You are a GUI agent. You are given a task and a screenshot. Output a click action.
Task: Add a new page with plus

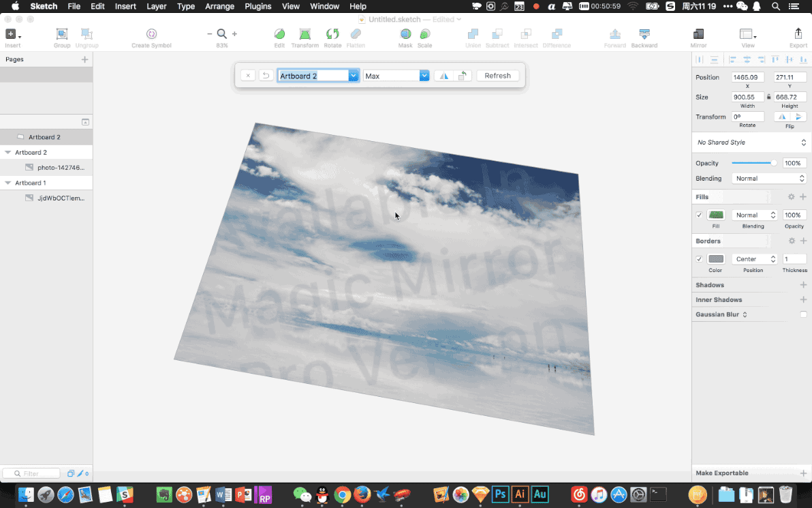(x=84, y=59)
